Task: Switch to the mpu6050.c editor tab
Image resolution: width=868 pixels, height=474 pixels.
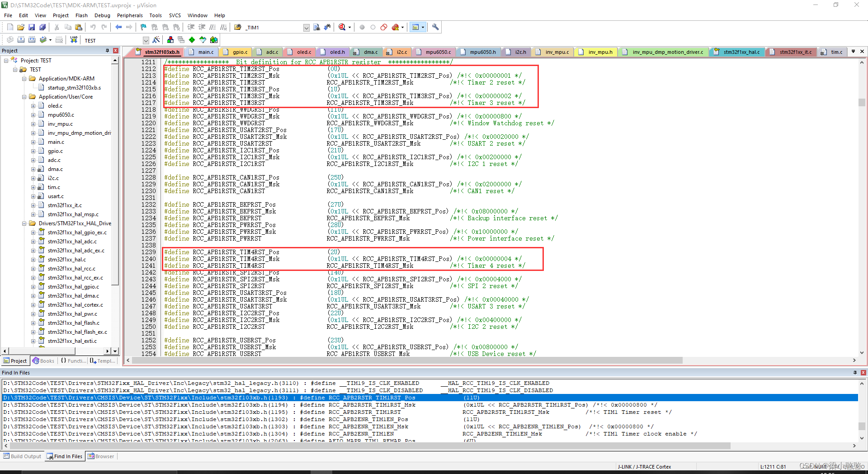Action: pyautogui.click(x=434, y=52)
